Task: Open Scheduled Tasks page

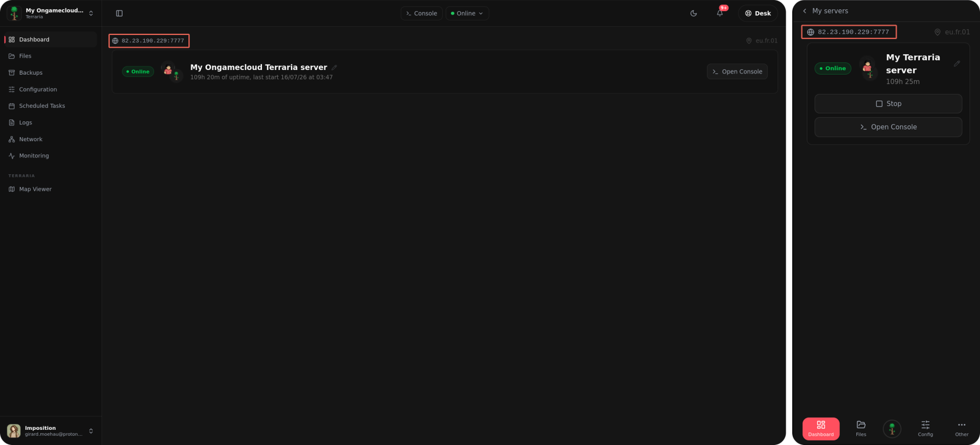Action: [50, 106]
